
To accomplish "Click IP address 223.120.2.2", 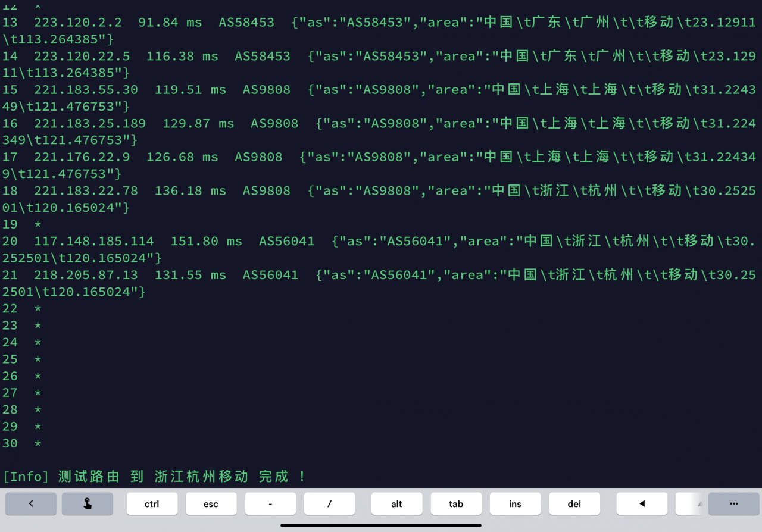I will coord(78,23).
